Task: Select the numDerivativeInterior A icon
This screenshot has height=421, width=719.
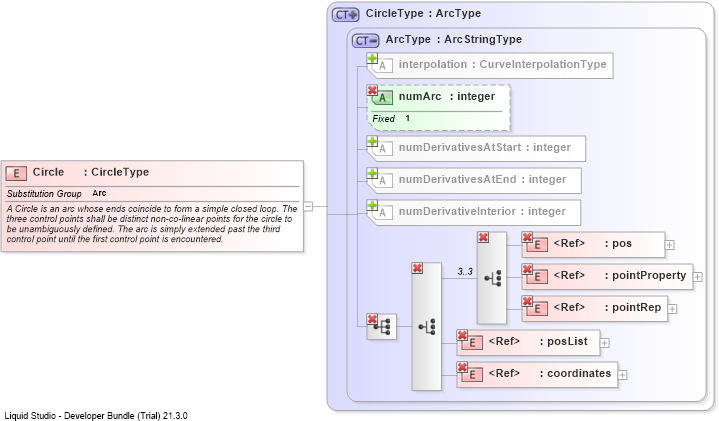Action: (382, 213)
